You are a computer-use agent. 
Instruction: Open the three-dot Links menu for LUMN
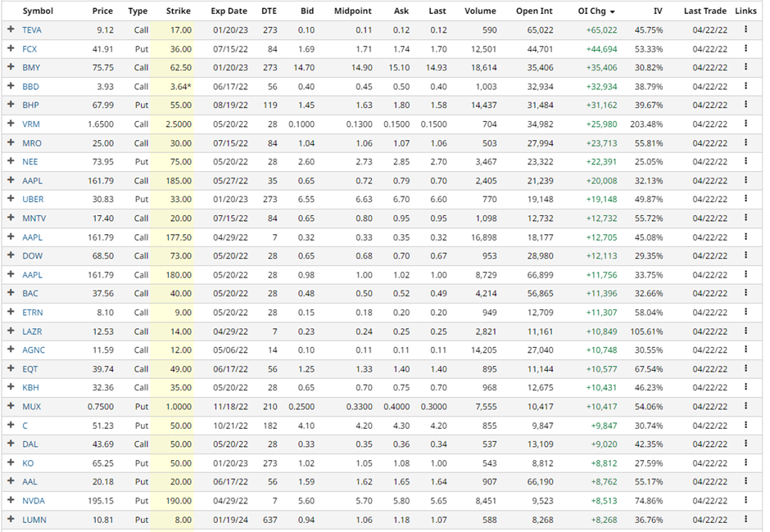(745, 519)
